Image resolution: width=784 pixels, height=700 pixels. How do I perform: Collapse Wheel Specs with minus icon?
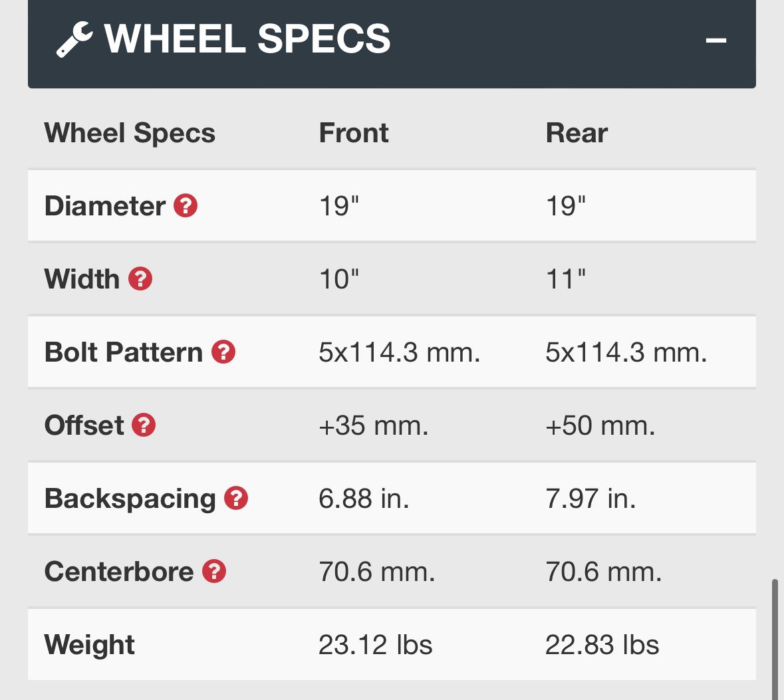tap(716, 40)
